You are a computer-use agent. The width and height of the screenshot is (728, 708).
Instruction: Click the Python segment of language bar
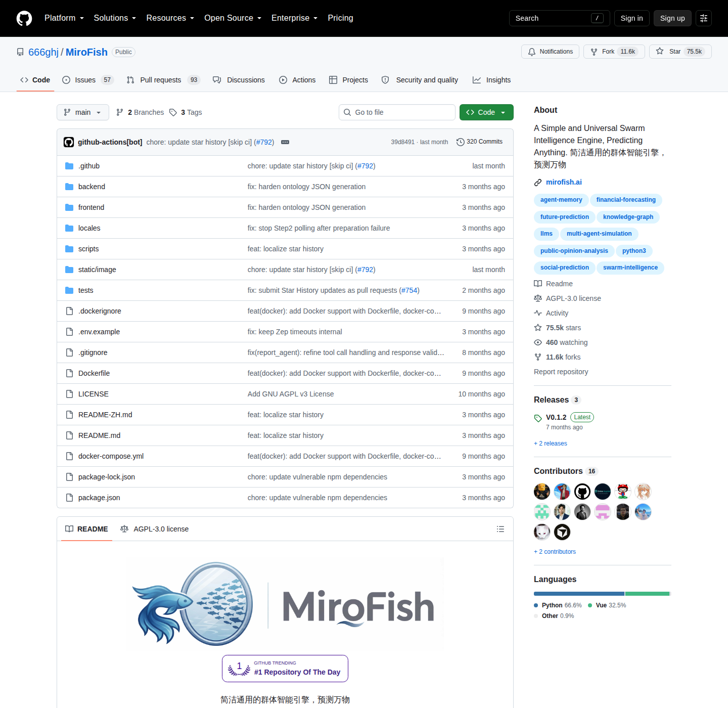(x=579, y=594)
